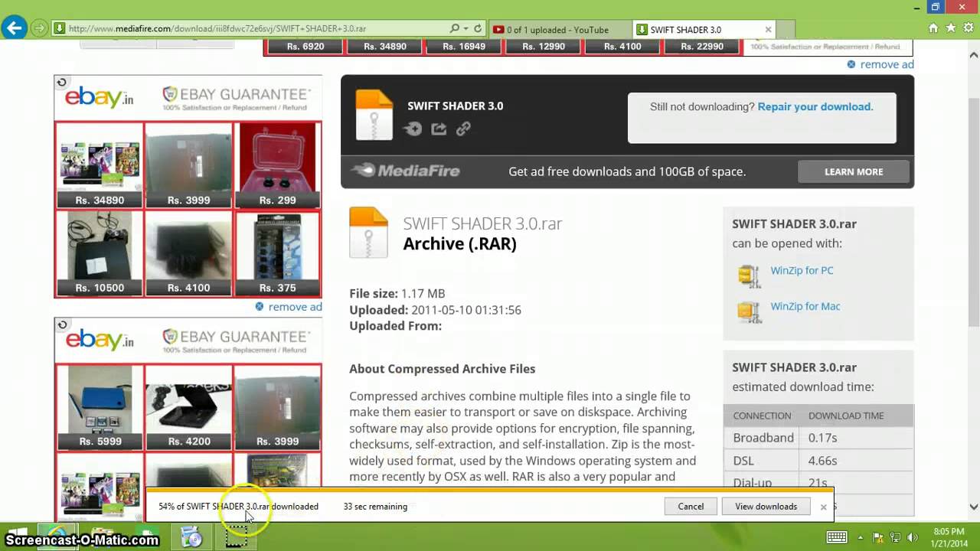This screenshot has width=980, height=551.
Task: Open the on-screen keyboard tray icon
Action: (836, 537)
